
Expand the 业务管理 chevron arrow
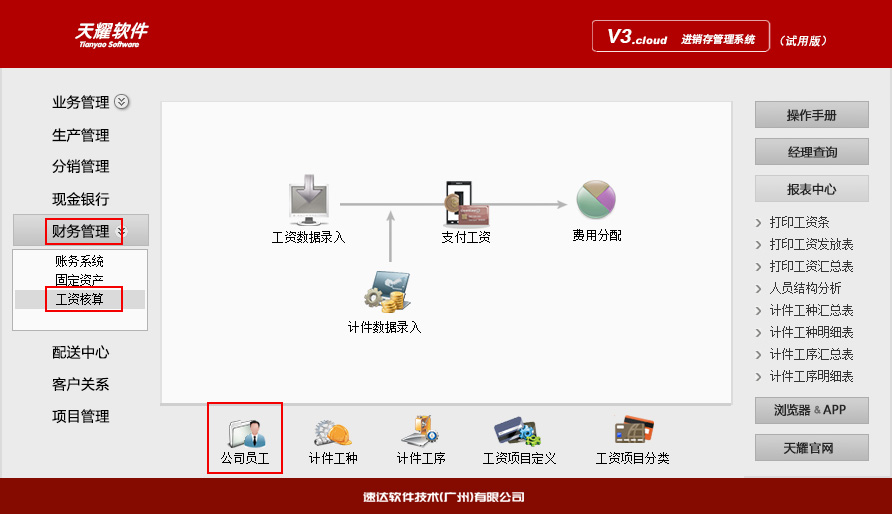tap(122, 102)
